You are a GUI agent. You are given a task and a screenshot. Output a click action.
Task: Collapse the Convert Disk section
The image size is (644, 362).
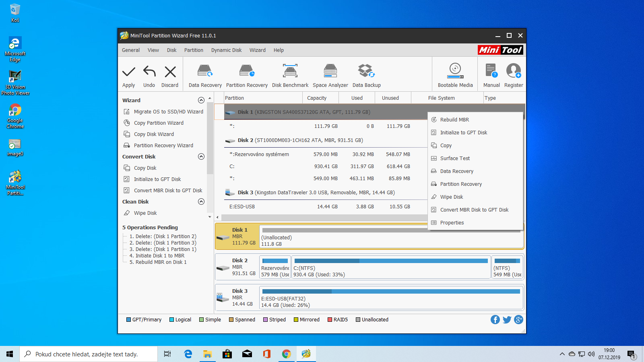pos(201,156)
